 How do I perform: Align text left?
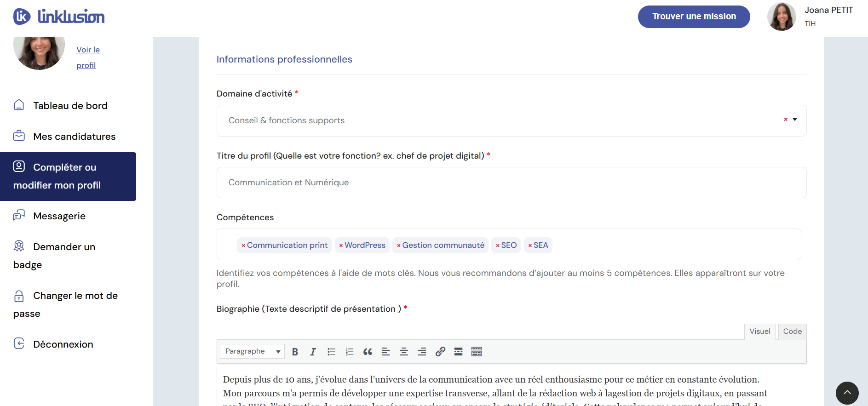[385, 352]
